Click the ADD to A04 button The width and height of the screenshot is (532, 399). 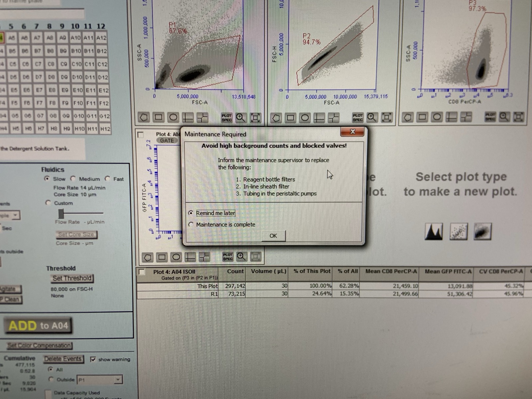38,326
